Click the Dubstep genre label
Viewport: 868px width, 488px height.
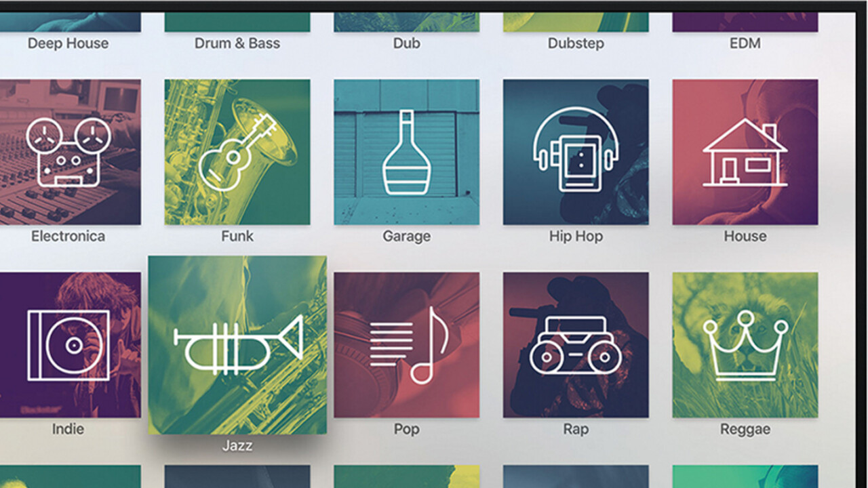click(576, 43)
